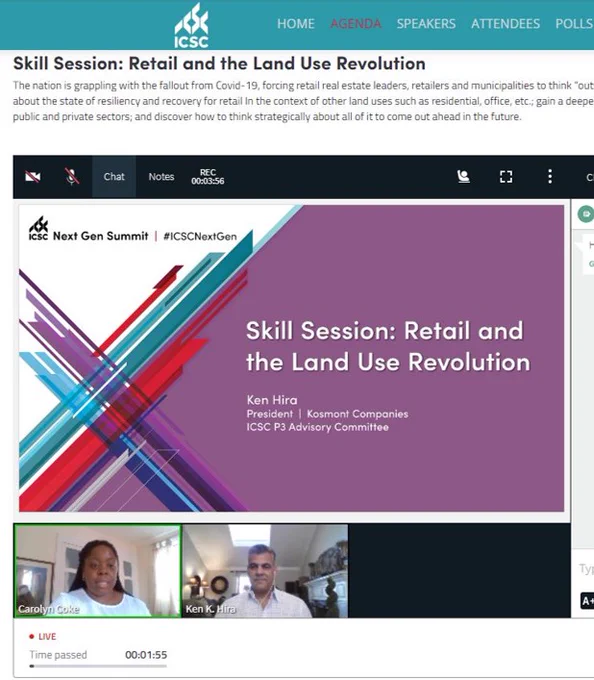Switch to the Chat tab
Screen dimensions: 594x680
click(114, 177)
